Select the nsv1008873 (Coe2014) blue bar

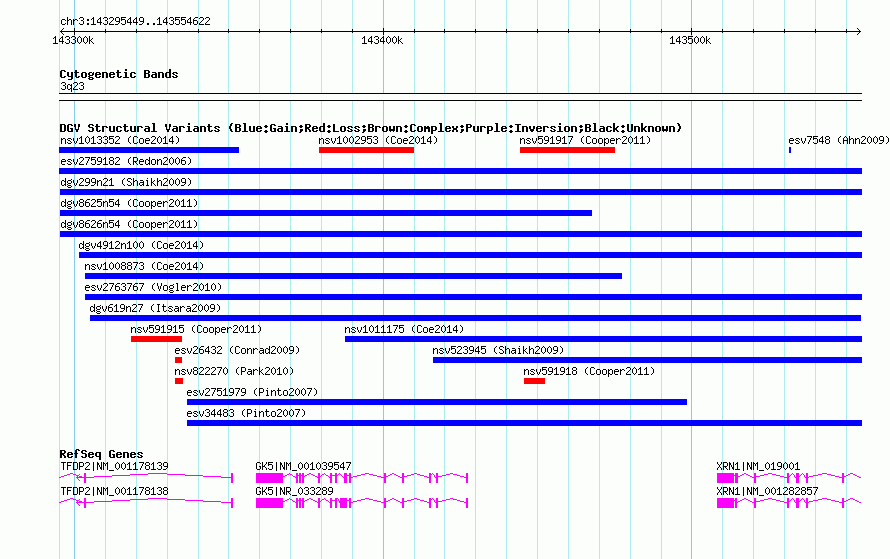point(353,276)
